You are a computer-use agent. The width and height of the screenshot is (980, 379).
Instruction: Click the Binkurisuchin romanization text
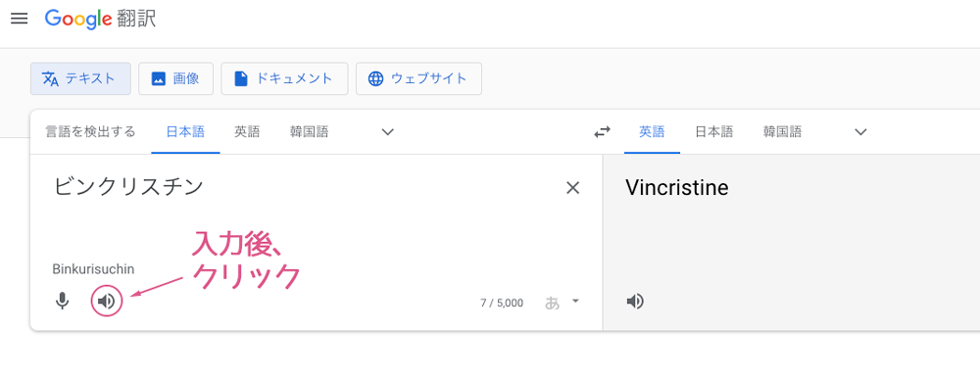pos(93,269)
